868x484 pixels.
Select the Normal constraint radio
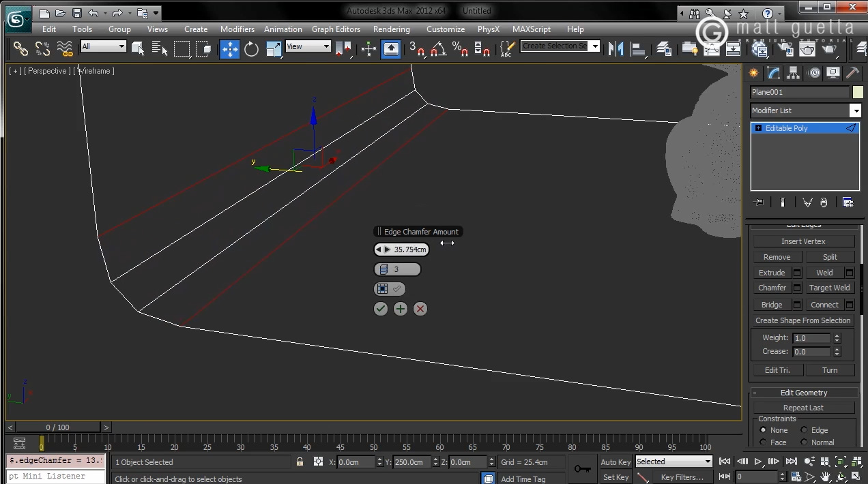click(804, 442)
